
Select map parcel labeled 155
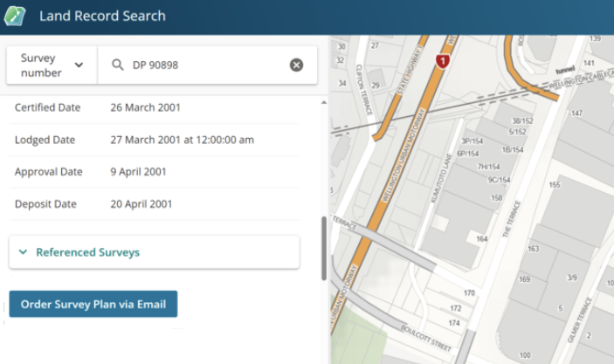[x=554, y=185]
